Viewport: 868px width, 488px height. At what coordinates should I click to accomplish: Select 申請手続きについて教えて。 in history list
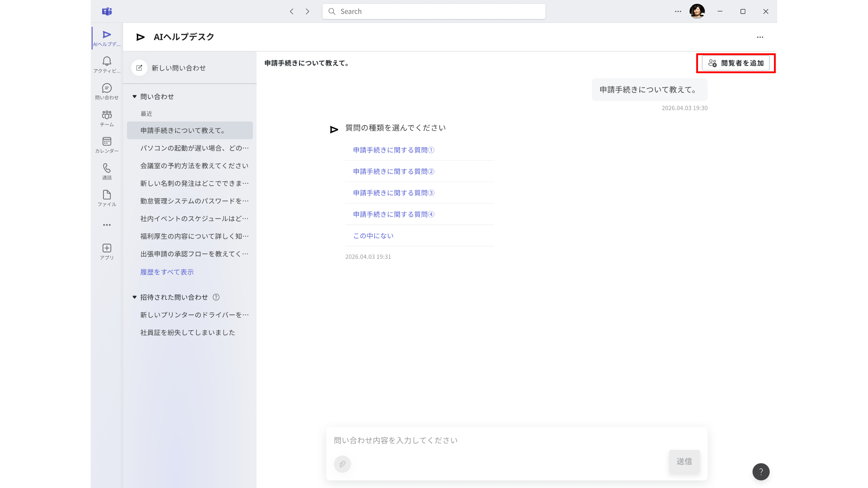point(190,130)
